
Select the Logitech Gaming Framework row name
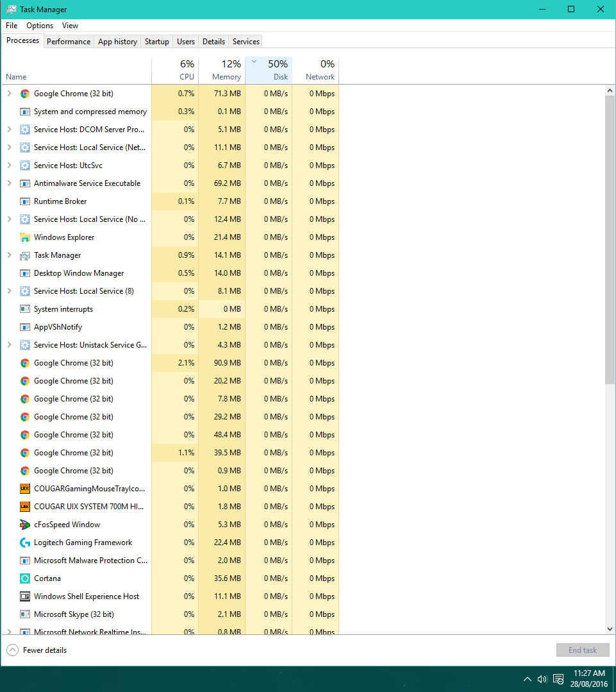83,543
